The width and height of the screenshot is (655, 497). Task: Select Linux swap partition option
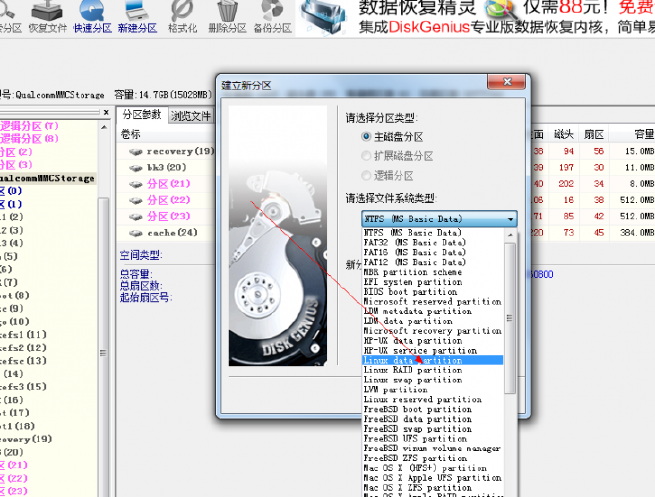coord(432,380)
